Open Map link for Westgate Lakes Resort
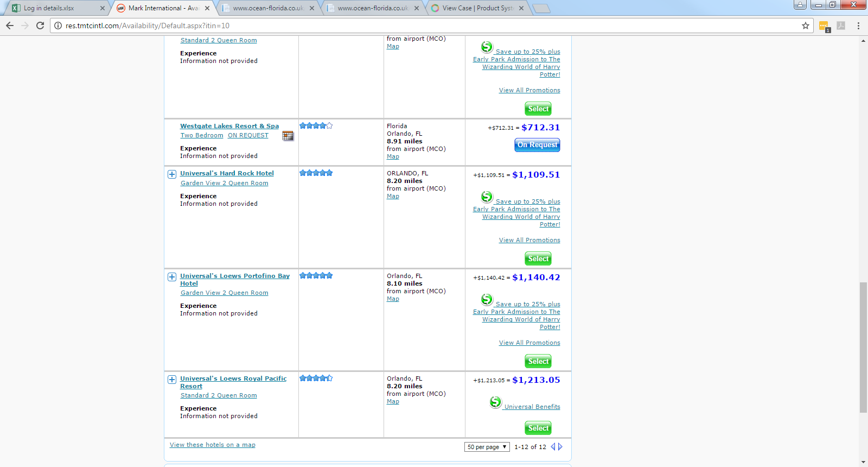868x467 pixels. [x=393, y=156]
